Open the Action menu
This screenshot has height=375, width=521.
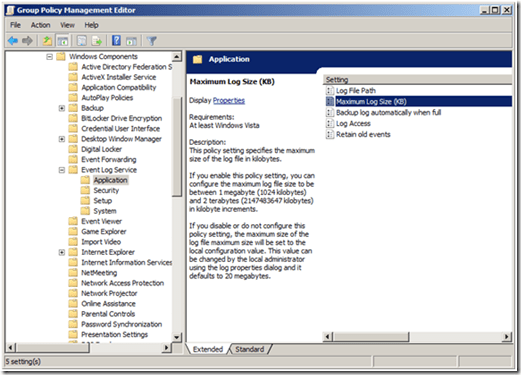(40, 25)
